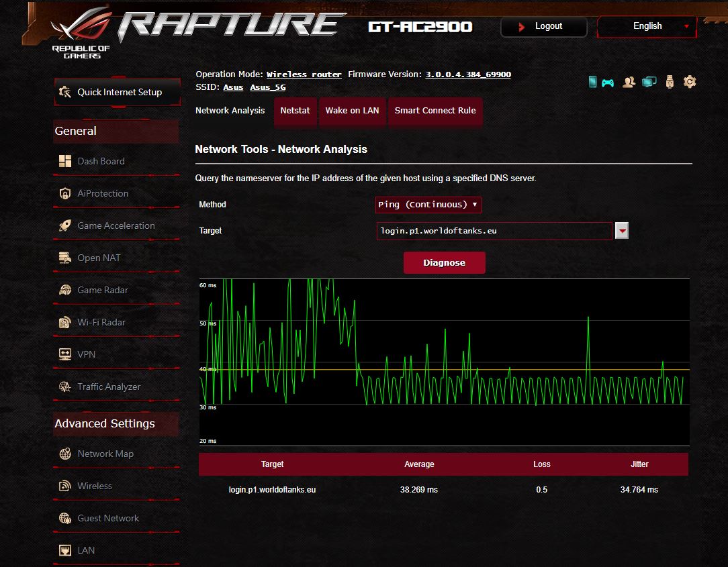Go to Game Acceleration
Viewport: 728px width, 567px height.
117,225
